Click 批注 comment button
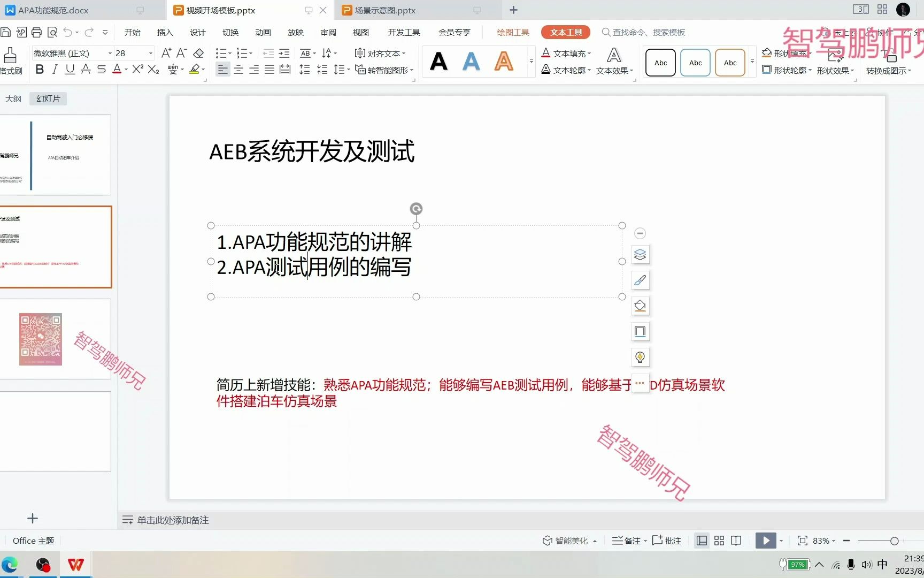Image resolution: width=924 pixels, height=578 pixels. 667,541
